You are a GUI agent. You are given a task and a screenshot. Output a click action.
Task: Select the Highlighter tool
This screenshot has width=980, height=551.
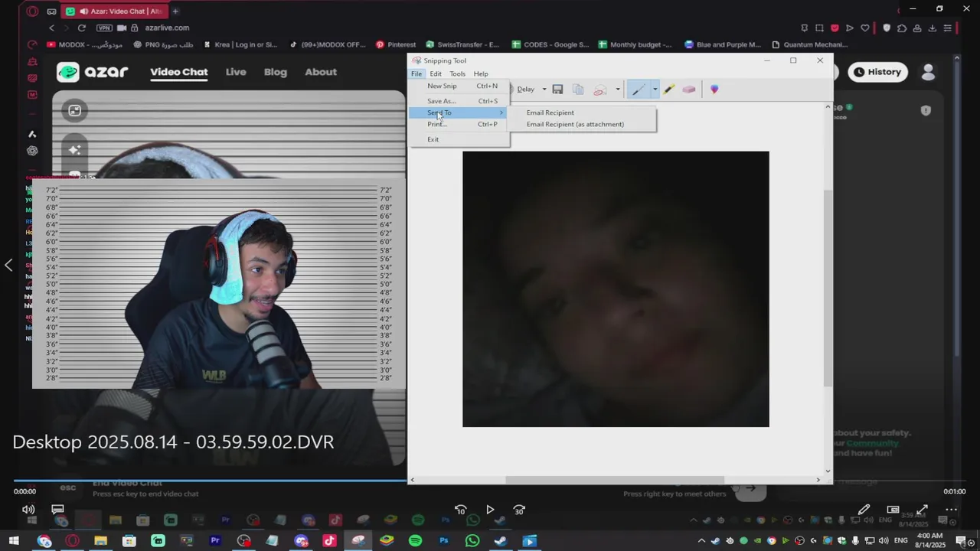click(x=668, y=90)
